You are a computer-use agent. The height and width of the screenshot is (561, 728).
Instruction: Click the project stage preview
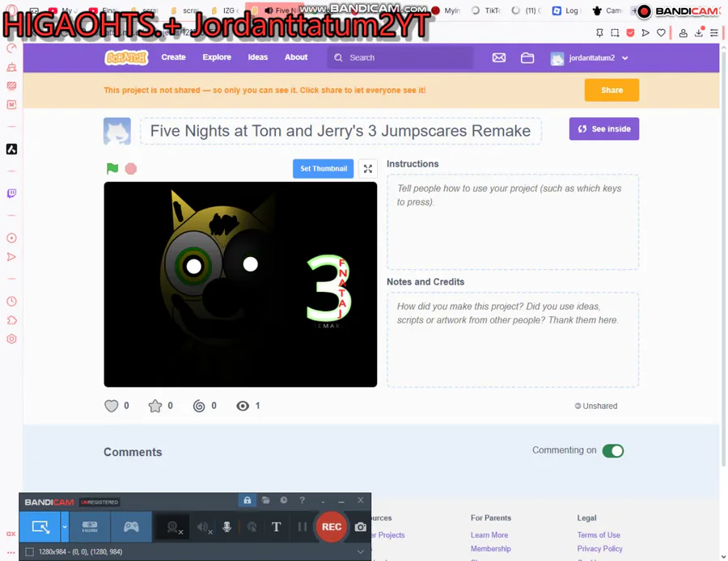(x=240, y=285)
